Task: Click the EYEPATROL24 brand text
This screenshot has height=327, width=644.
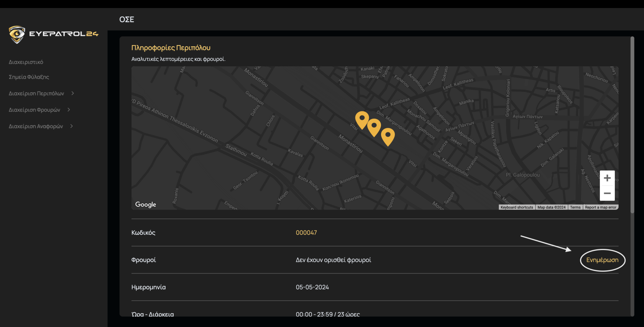Action: (x=64, y=34)
